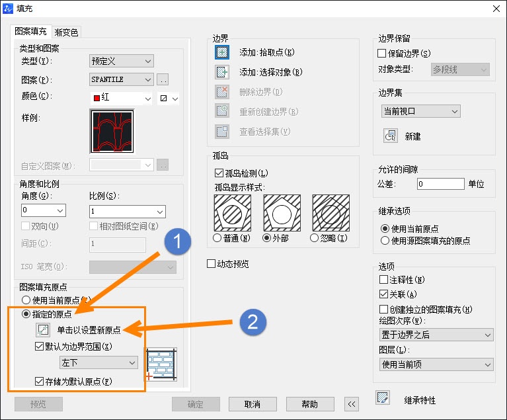This screenshot has width=507, height=420.
Task: Click the Inherit Properties (继承特性) icon
Action: 383,398
